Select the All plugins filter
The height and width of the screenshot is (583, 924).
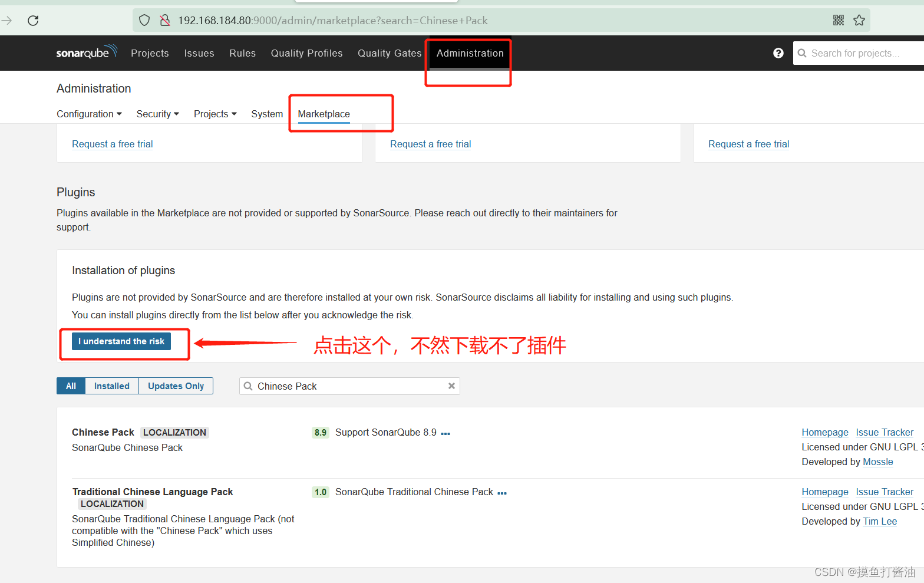coord(71,386)
